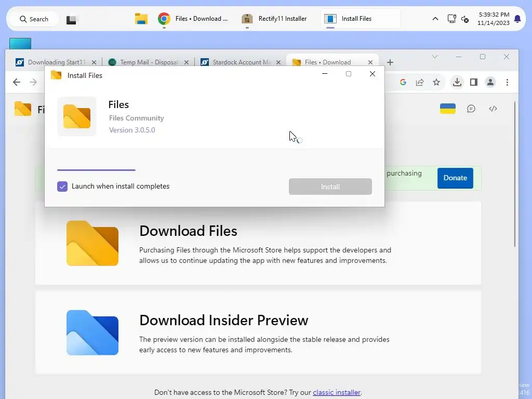The image size is (532, 399).
Task: Open Chrome downloads icon
Action: (457, 82)
